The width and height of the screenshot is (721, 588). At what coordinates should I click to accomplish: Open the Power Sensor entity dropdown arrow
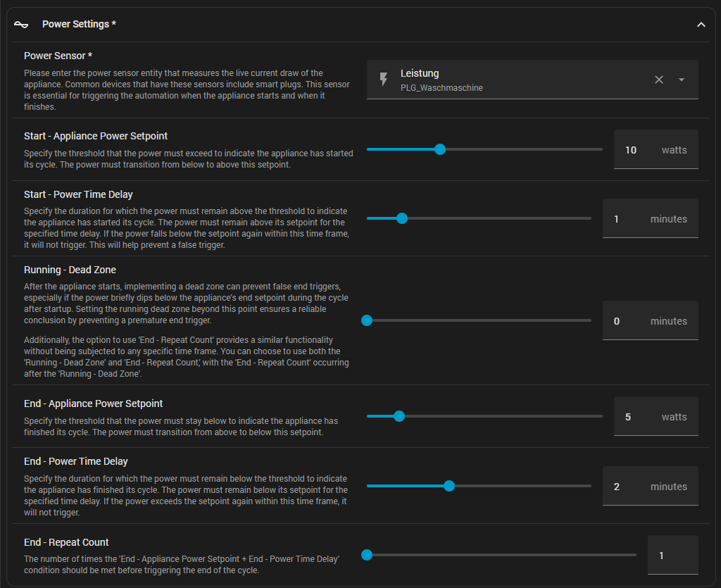click(x=682, y=80)
